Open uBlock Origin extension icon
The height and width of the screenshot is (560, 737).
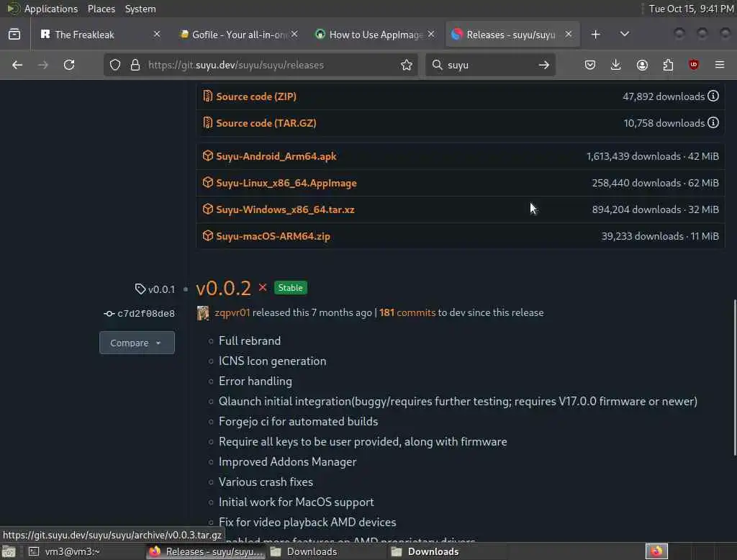(x=694, y=65)
